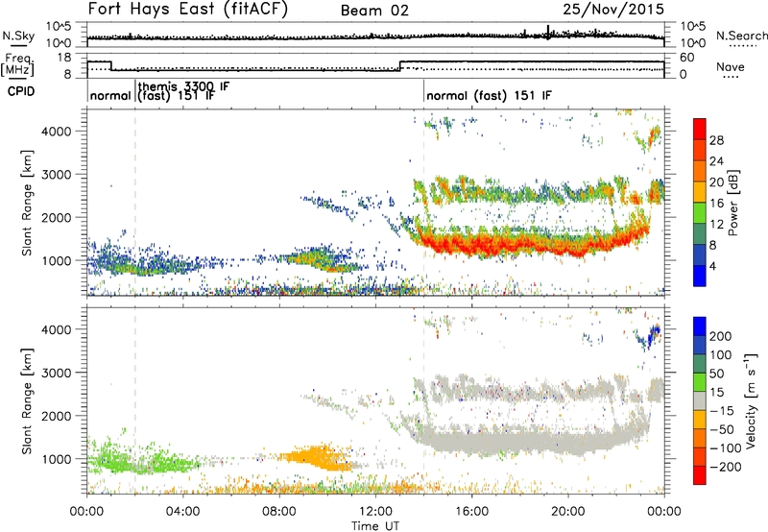Click the dark blue top of Velocity colorbar
Viewport: 768px width, 532px height.
(700, 326)
